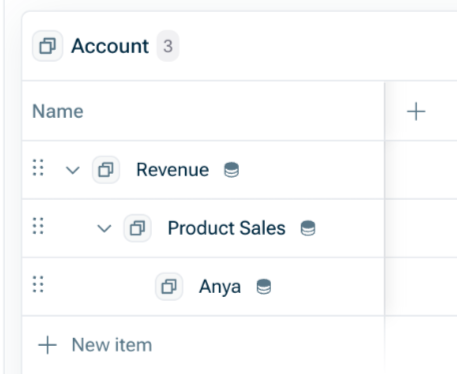Click the stacked-squares icon beside Revenue
457x374 pixels.
(x=106, y=170)
